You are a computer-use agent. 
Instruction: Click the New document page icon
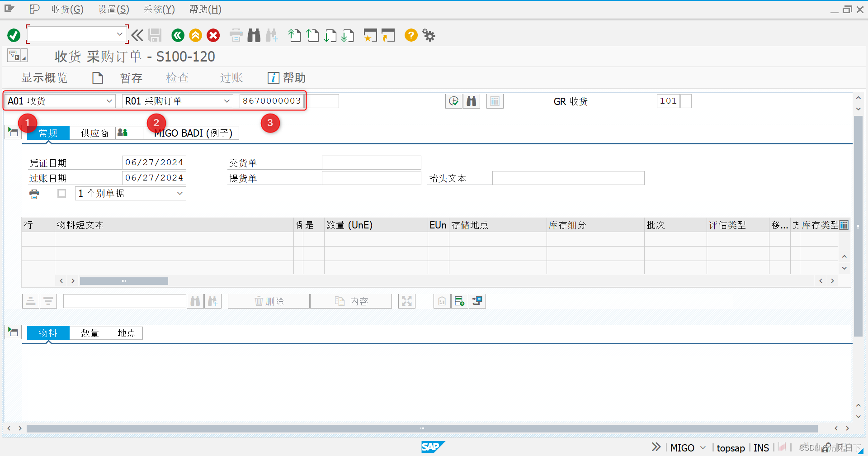(98, 78)
